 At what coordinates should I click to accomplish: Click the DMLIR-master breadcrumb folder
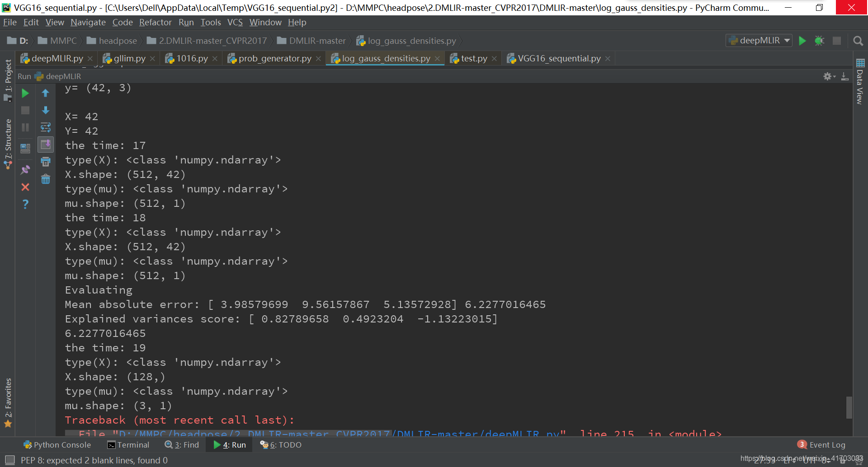pyautogui.click(x=311, y=41)
